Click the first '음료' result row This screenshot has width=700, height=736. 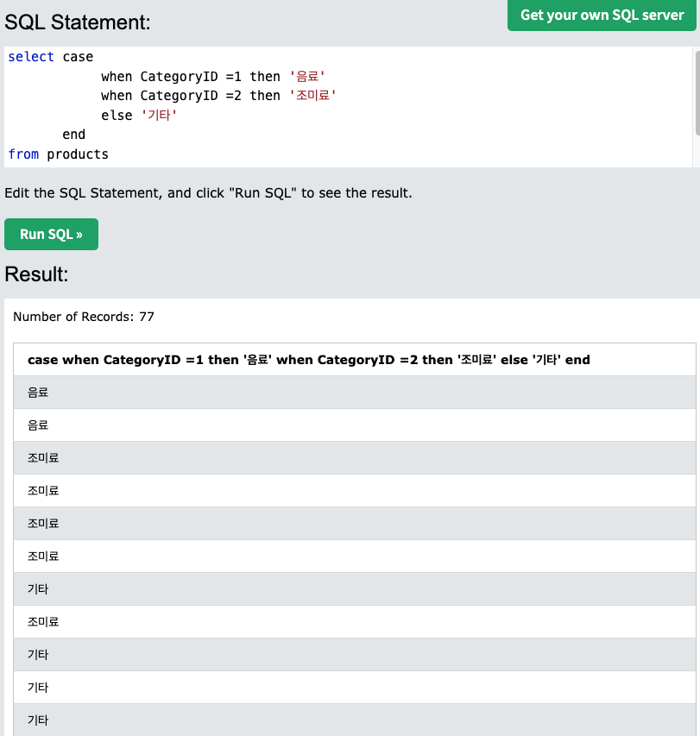point(38,392)
